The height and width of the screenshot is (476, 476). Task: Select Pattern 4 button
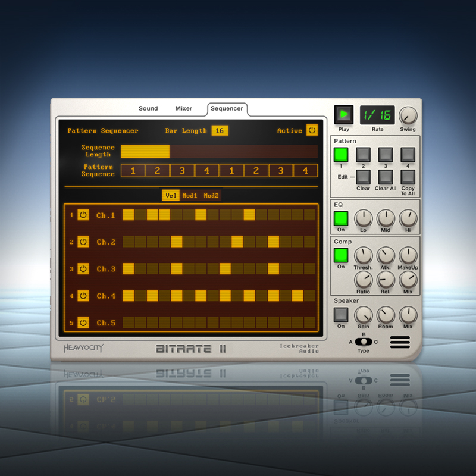pyautogui.click(x=408, y=155)
